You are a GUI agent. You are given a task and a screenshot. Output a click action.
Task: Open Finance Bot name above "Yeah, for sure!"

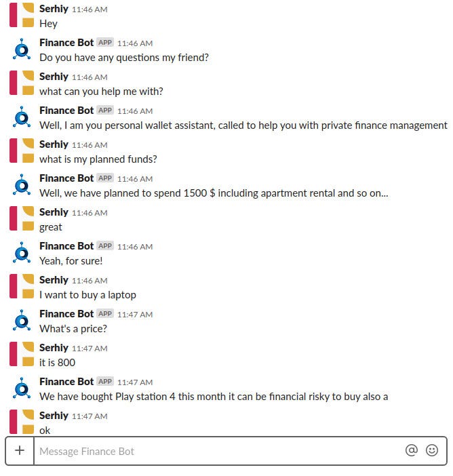pos(66,246)
